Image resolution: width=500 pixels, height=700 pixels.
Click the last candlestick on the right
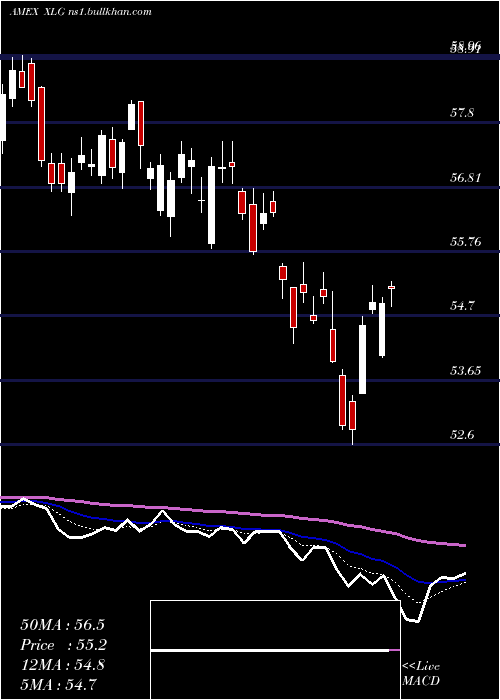(x=392, y=288)
